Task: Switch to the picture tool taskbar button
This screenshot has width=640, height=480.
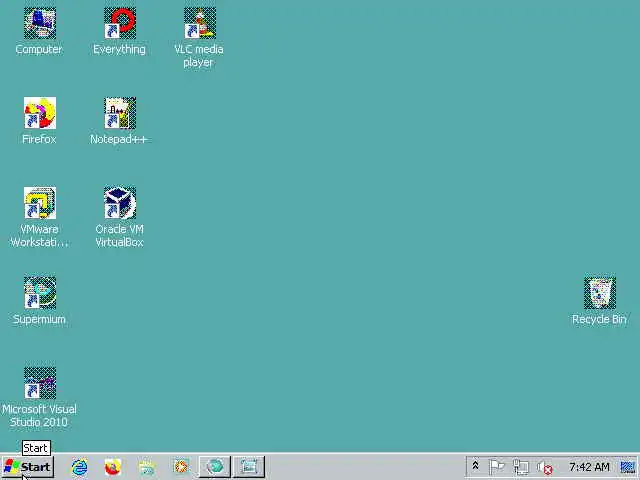Action: pyautogui.click(x=249, y=467)
